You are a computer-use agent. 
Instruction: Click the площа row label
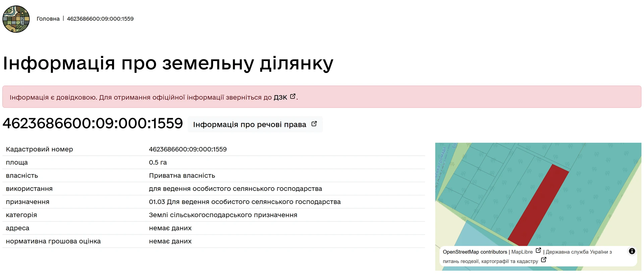pos(17,162)
